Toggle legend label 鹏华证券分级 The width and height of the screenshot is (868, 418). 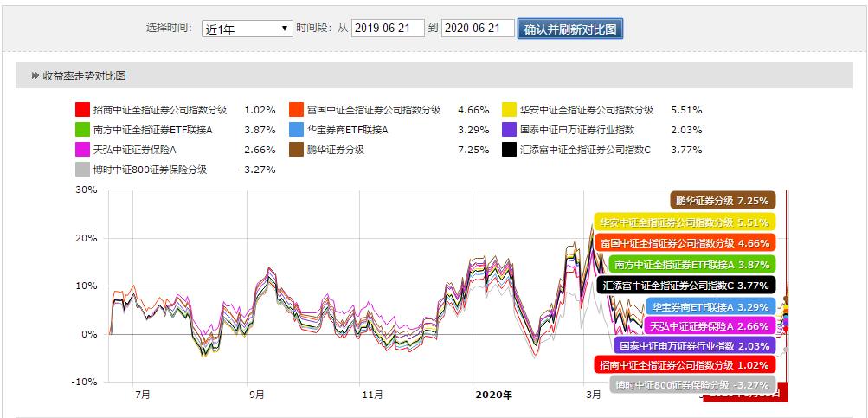(x=336, y=150)
